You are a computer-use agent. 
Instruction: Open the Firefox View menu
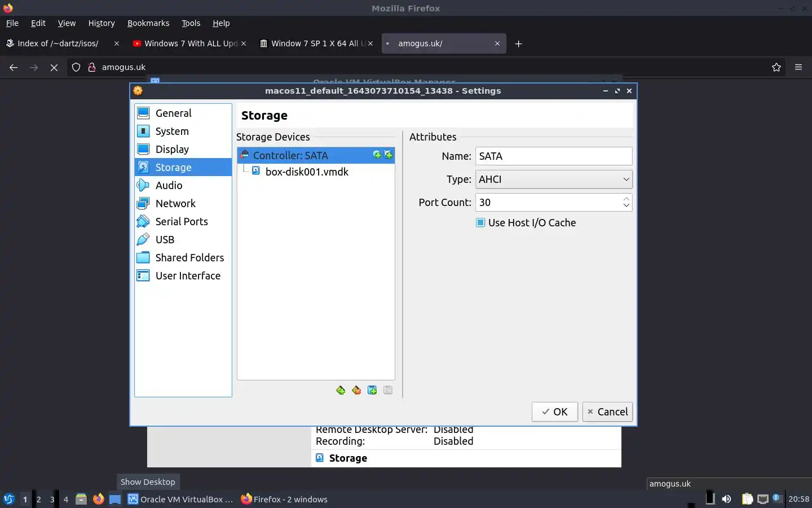click(67, 23)
